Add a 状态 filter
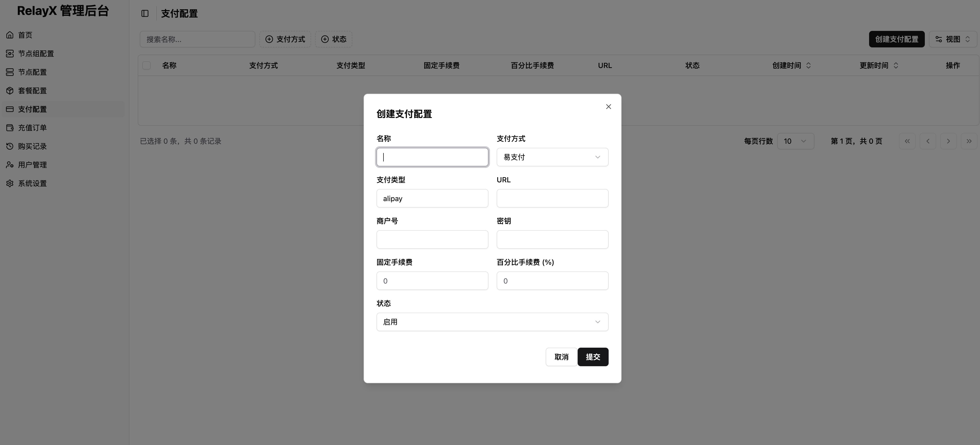 click(x=333, y=39)
